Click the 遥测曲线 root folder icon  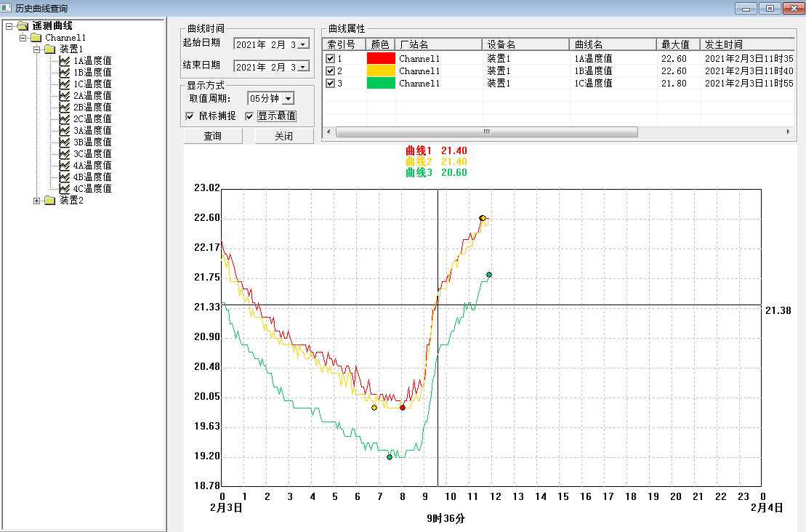click(x=22, y=26)
